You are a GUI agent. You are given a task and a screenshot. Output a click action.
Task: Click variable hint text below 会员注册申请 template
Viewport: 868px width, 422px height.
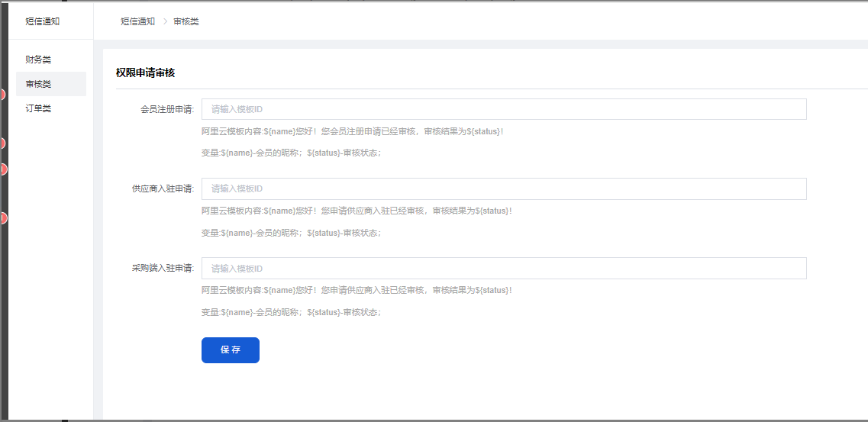click(291, 153)
